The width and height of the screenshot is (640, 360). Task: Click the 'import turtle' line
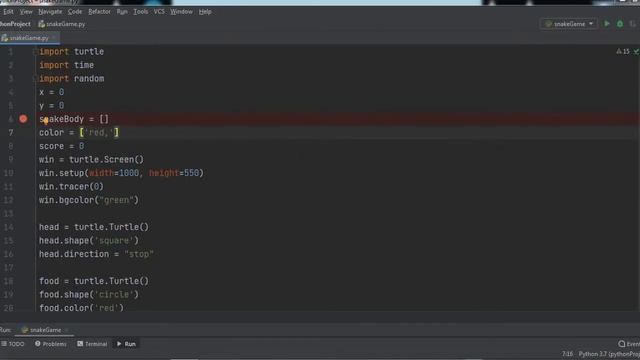71,52
